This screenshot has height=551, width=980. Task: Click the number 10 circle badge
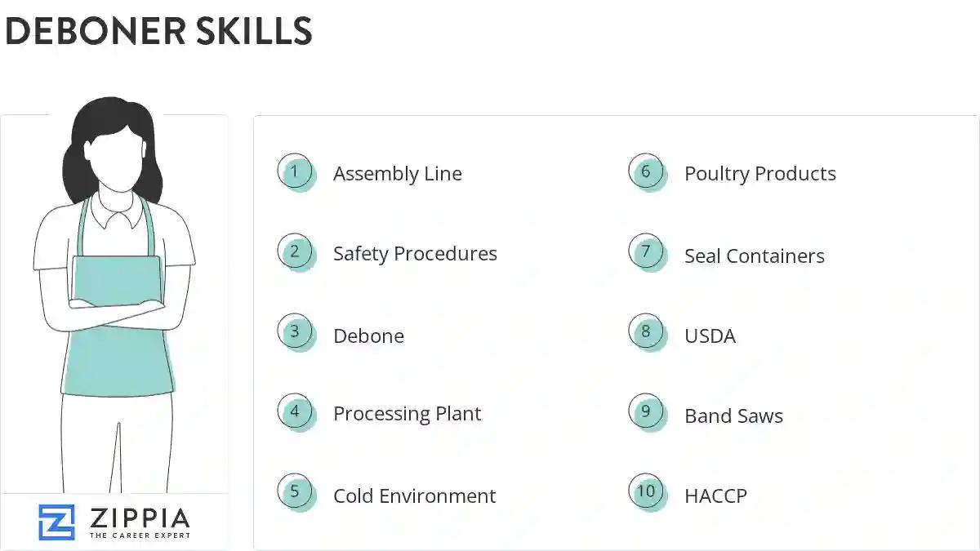[647, 492]
